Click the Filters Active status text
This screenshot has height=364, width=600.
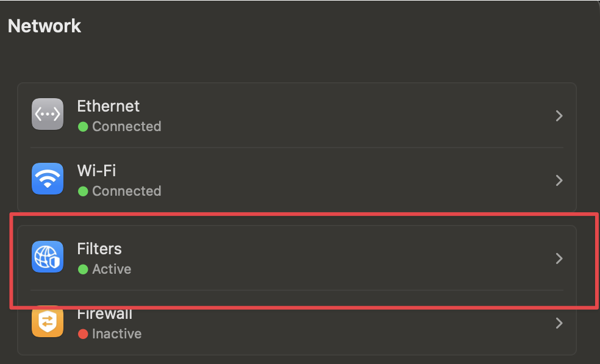112,269
